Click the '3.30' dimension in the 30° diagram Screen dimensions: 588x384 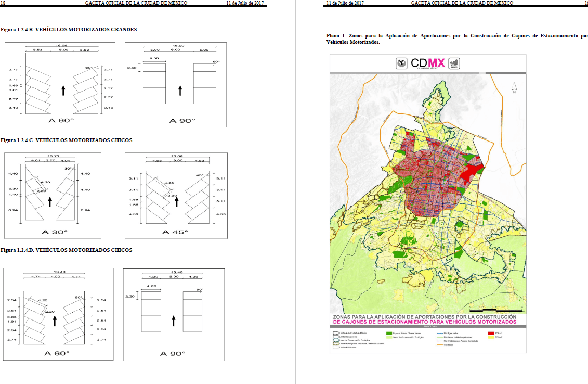pyautogui.click(x=13, y=189)
